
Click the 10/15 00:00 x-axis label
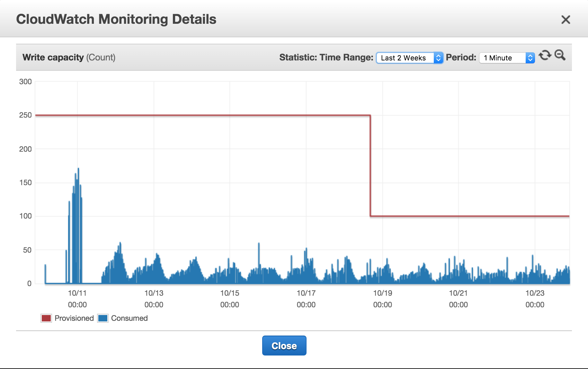coord(230,299)
